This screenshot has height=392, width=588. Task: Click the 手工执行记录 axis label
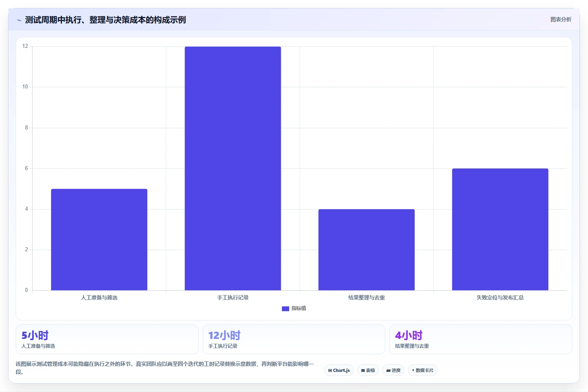click(x=233, y=298)
